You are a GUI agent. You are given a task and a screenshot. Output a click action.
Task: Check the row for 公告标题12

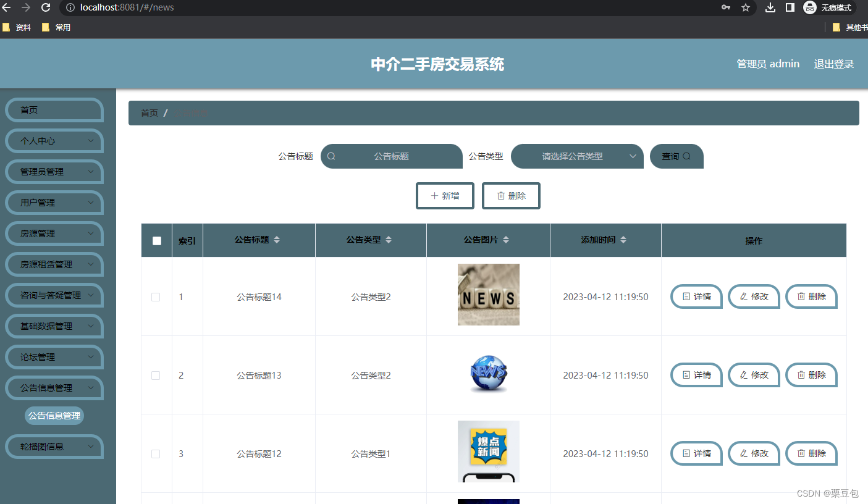click(156, 454)
